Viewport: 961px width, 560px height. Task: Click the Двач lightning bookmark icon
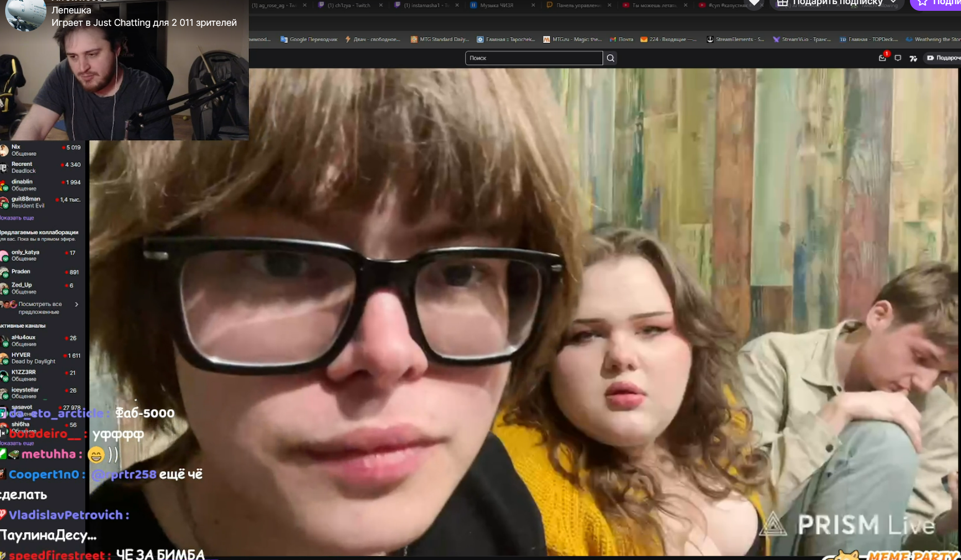tap(348, 39)
